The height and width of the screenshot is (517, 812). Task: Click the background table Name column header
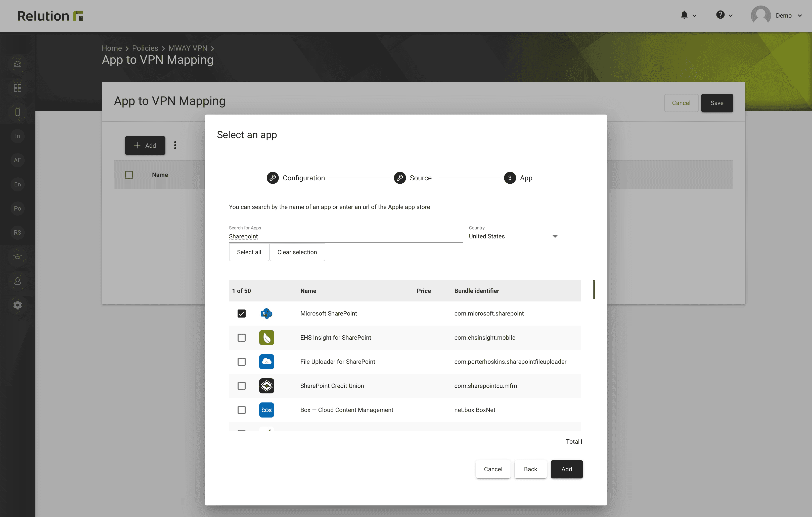click(x=160, y=175)
